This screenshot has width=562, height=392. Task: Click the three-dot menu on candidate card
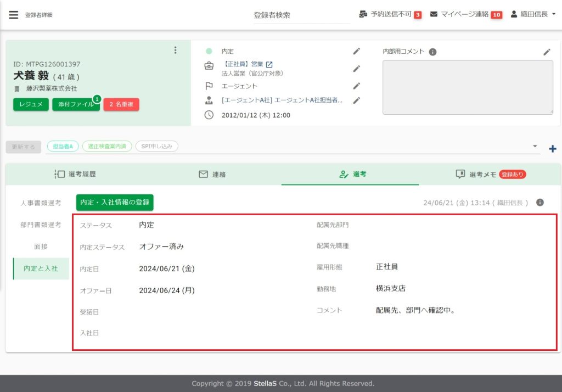(175, 51)
